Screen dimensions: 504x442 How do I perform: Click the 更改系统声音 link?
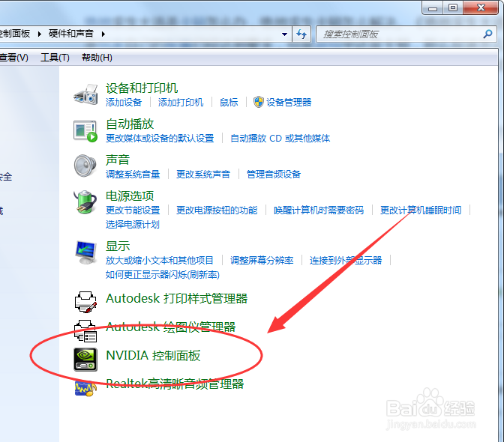coord(203,175)
